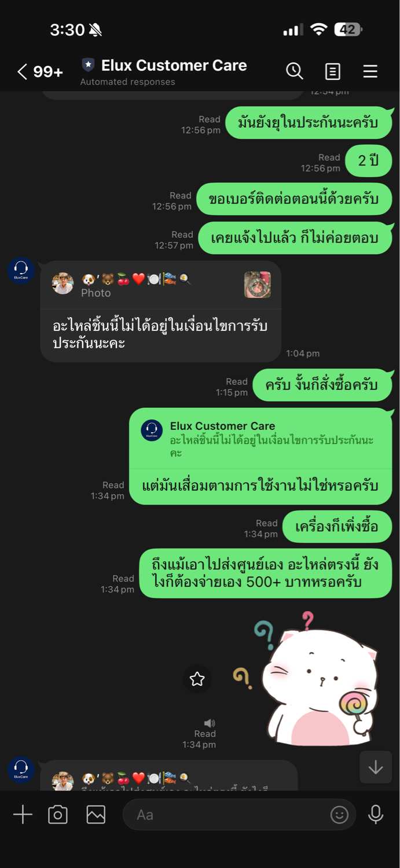Open the photo thumbnail in quoted reply
The height and width of the screenshot is (868, 400).
point(258,285)
